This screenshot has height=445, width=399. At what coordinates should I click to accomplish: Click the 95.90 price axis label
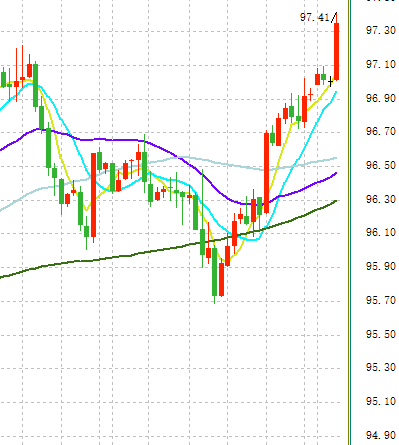[381, 266]
